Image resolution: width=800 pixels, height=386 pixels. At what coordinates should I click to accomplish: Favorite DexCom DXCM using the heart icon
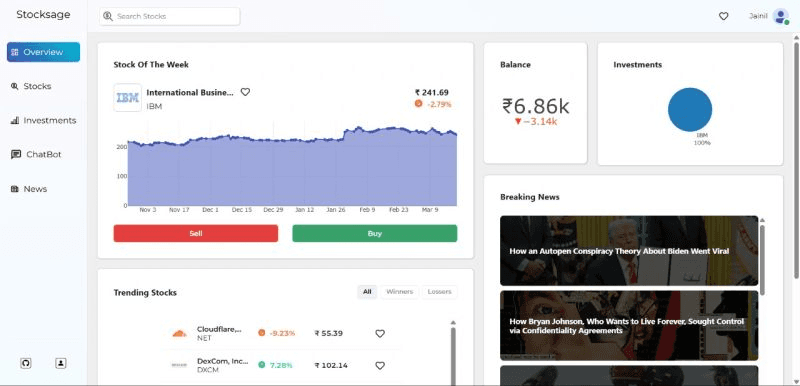(380, 366)
